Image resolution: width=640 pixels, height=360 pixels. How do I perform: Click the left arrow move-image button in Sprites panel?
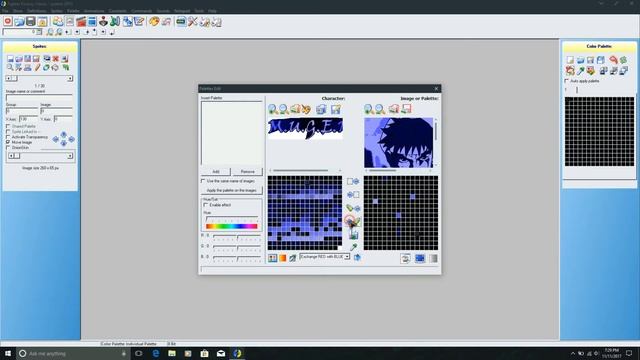(x=56, y=139)
